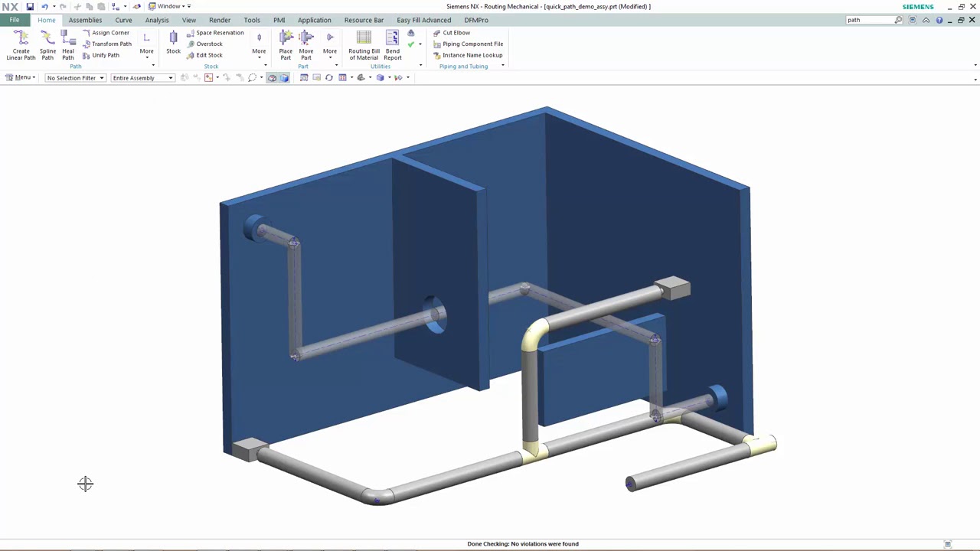The width and height of the screenshot is (980, 551).
Task: Switch to the Render tab
Action: coord(220,20)
